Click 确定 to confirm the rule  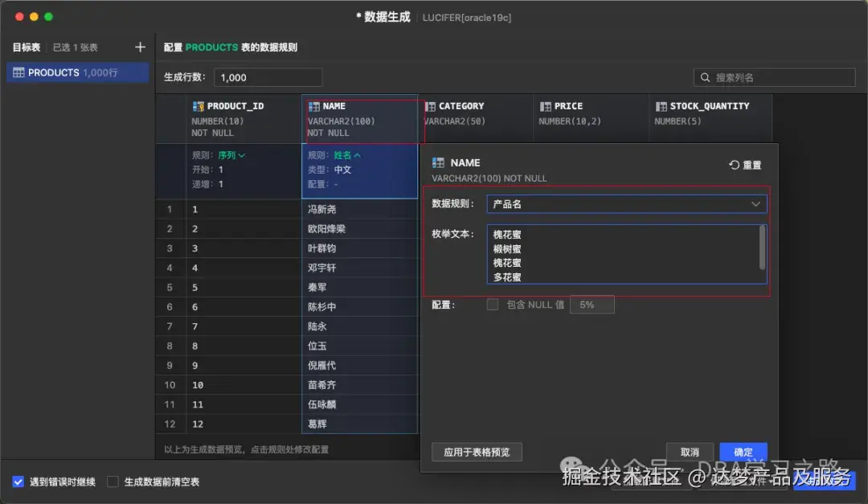click(743, 451)
